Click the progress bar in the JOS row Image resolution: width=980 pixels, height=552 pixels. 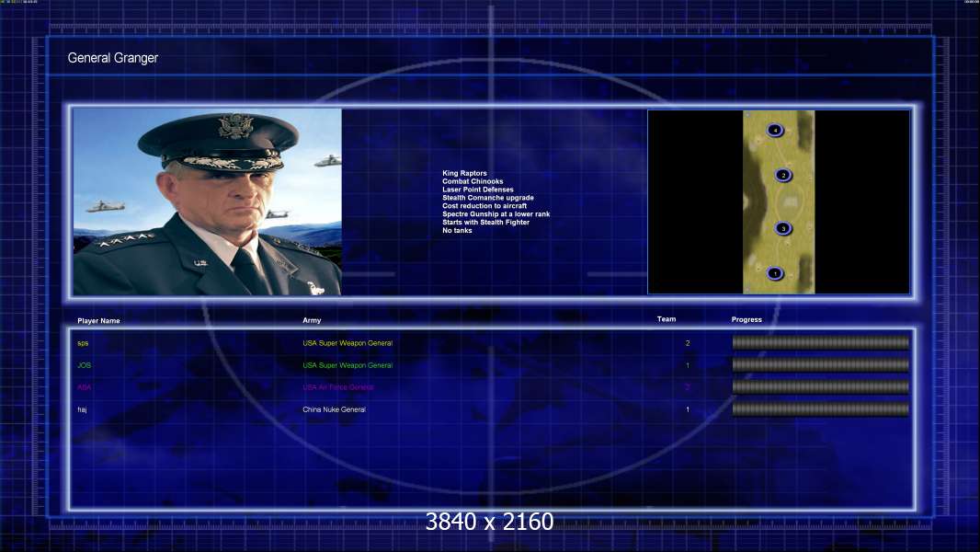(821, 364)
